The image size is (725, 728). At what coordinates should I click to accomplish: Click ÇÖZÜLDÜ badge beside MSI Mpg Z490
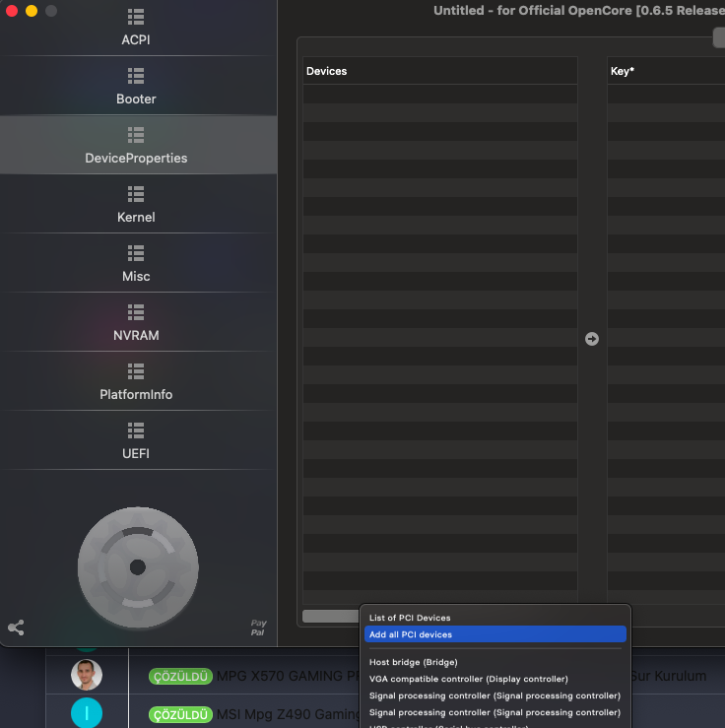pyautogui.click(x=180, y=714)
